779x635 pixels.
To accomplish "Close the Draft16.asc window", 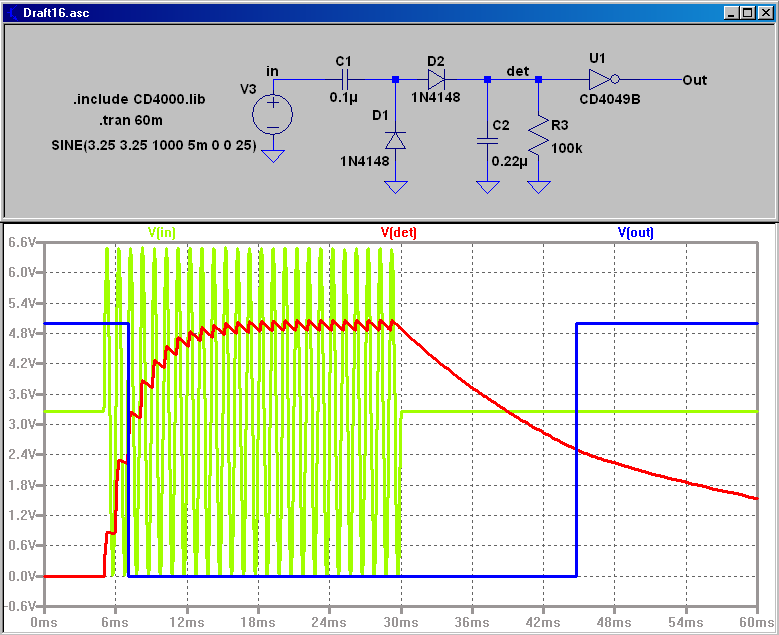I will click(766, 13).
